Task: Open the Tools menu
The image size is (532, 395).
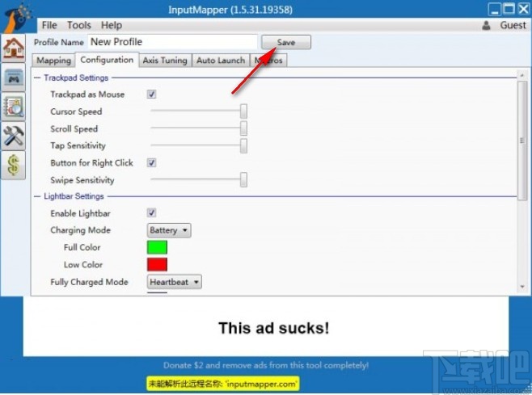Action: (x=79, y=25)
